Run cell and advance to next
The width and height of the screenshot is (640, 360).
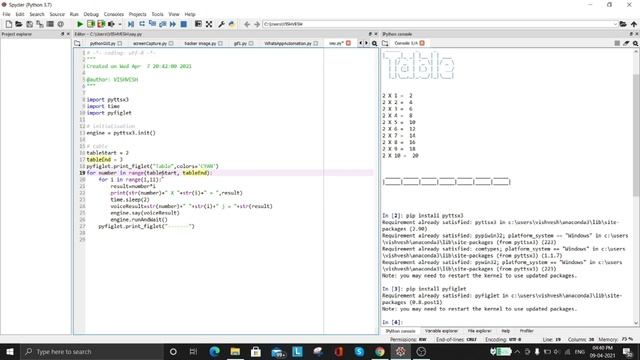(101, 24)
